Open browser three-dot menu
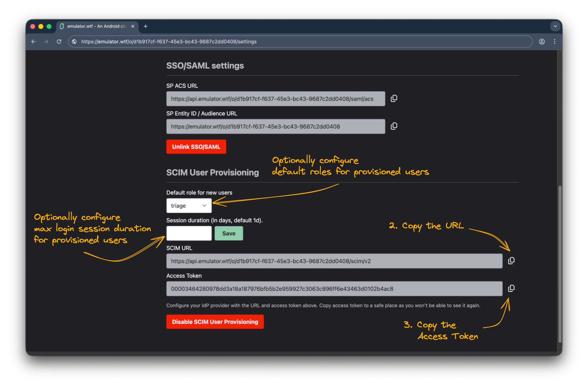Image resolution: width=588 pixels, height=388 pixels. (554, 42)
